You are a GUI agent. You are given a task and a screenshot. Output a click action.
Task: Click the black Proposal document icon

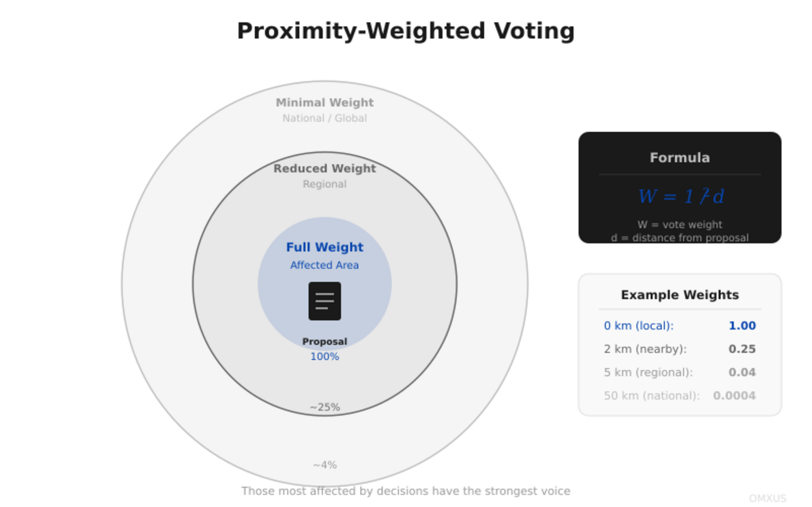pyautogui.click(x=324, y=301)
